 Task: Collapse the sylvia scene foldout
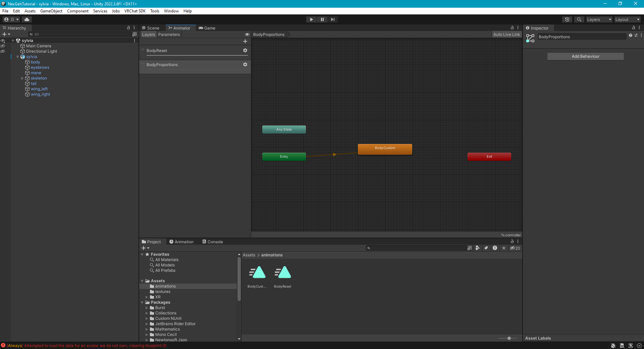point(13,41)
